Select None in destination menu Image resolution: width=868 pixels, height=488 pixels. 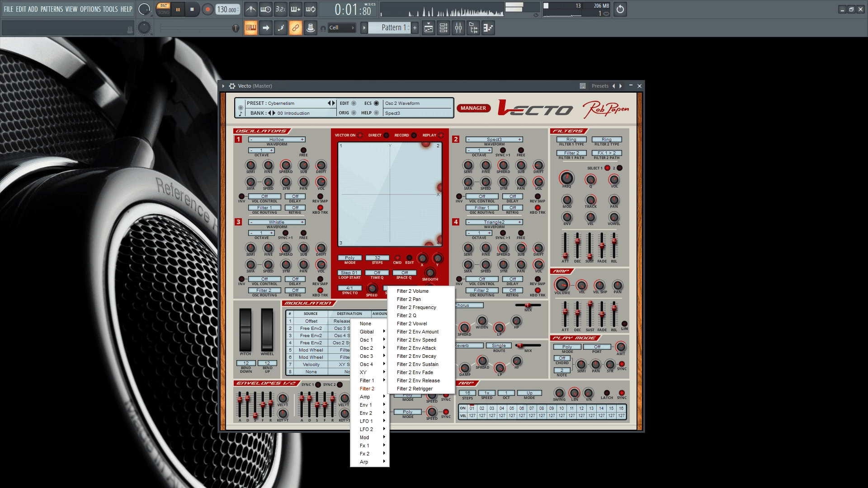point(370,324)
